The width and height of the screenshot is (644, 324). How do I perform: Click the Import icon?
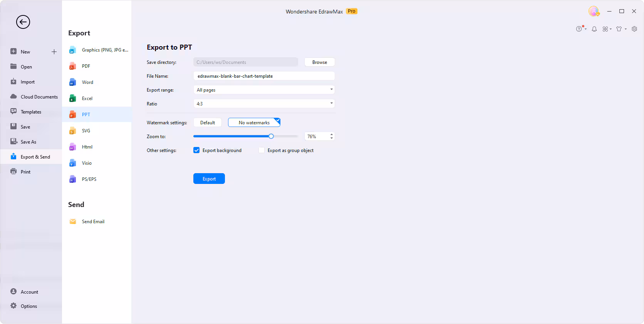[x=13, y=82]
